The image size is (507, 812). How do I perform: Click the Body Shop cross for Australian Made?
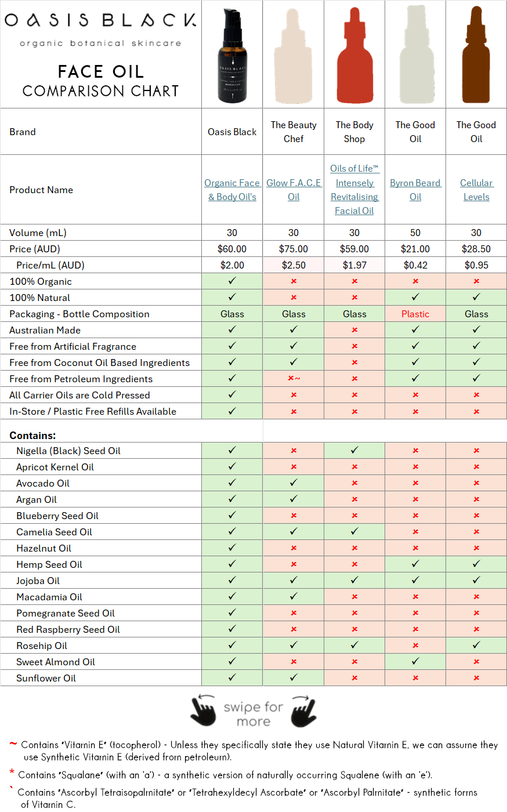[x=354, y=330]
